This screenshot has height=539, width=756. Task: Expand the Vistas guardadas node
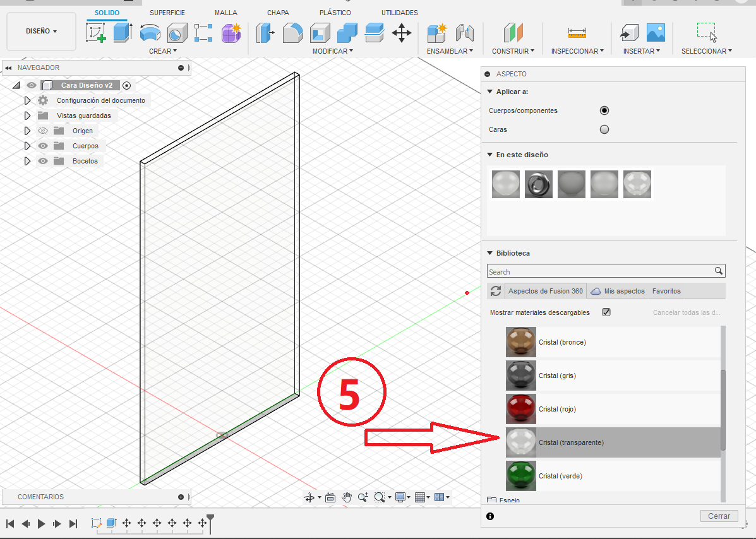[27, 115]
